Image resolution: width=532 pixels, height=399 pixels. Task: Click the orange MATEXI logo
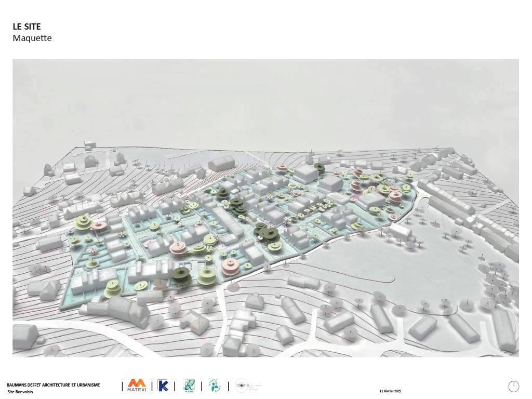(x=137, y=385)
